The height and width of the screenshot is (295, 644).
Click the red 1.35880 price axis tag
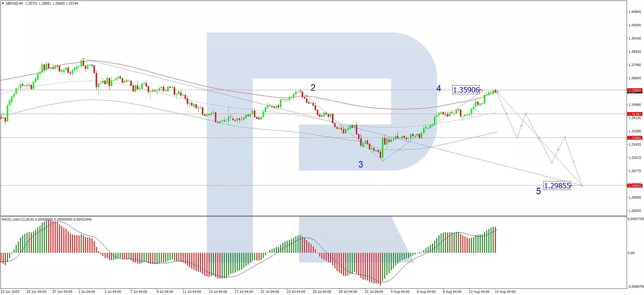pos(635,90)
